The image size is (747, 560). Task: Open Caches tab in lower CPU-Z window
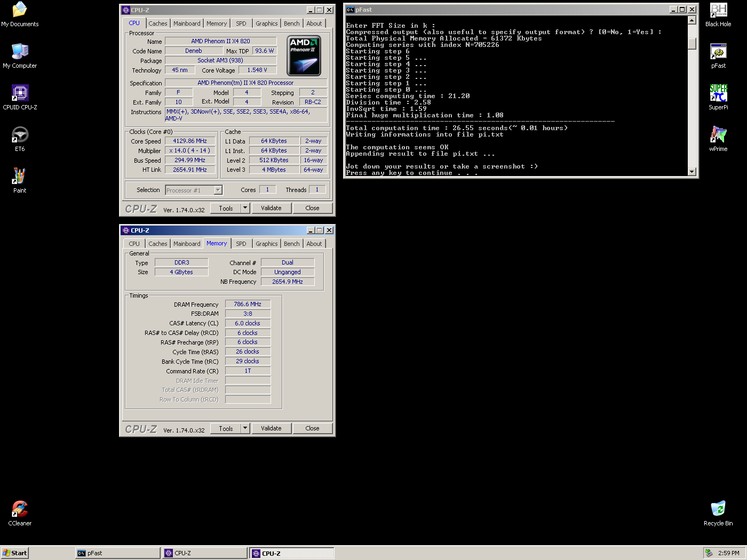click(157, 244)
